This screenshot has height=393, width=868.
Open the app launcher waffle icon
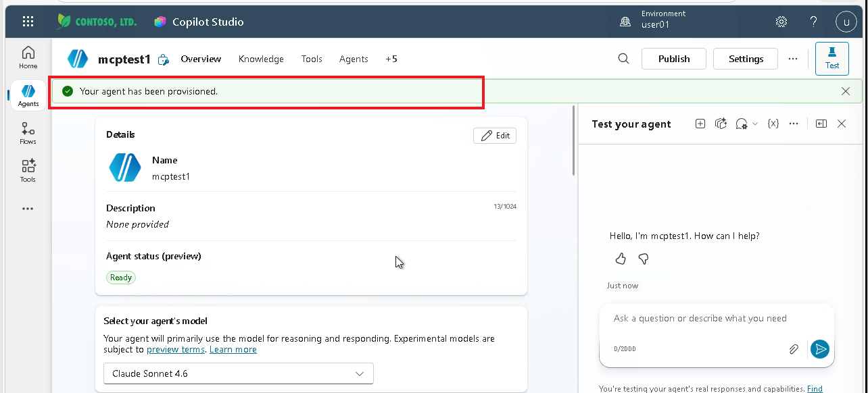(x=28, y=22)
